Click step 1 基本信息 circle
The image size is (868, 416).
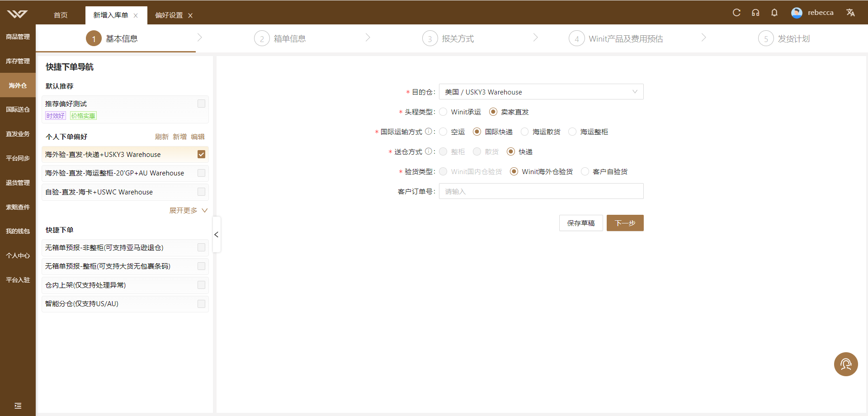94,38
